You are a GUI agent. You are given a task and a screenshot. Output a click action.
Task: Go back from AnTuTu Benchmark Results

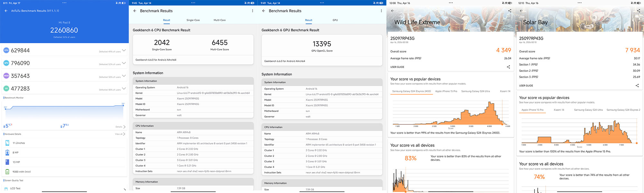6,11
